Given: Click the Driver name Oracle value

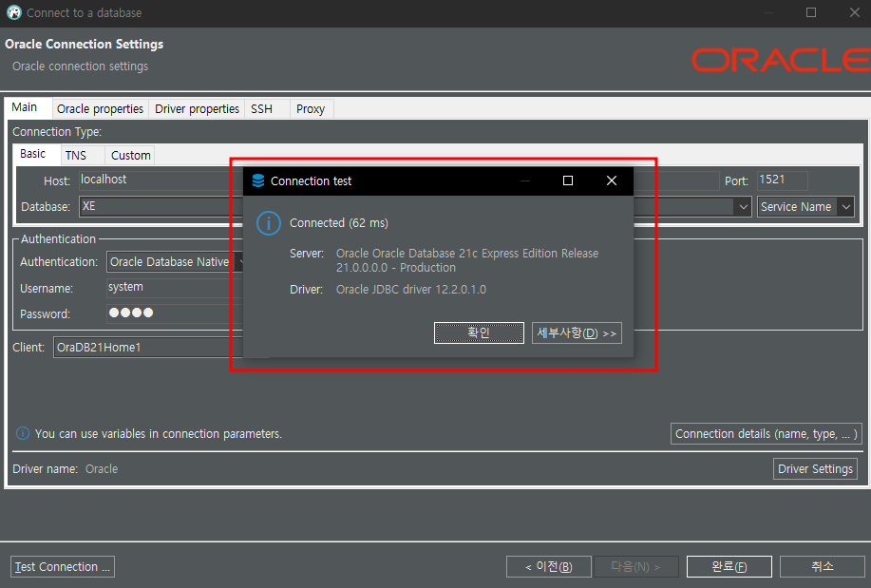Looking at the screenshot, I should pyautogui.click(x=102, y=469).
